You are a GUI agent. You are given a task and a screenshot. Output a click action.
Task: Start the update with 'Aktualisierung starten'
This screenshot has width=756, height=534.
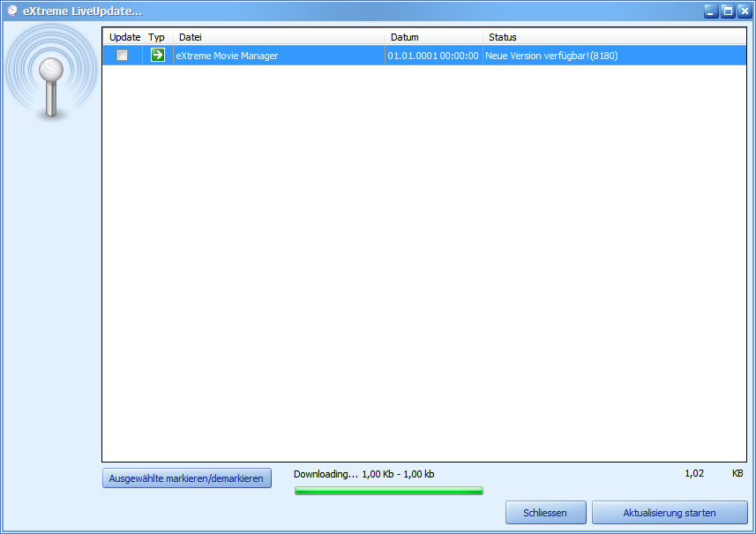pos(670,512)
